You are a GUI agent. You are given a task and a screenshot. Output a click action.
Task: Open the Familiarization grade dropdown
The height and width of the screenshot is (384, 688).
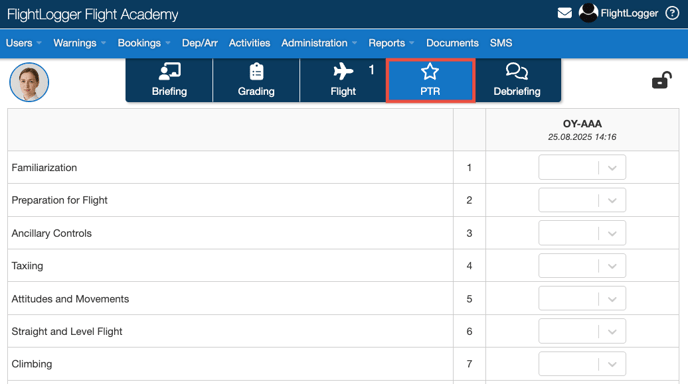point(582,167)
